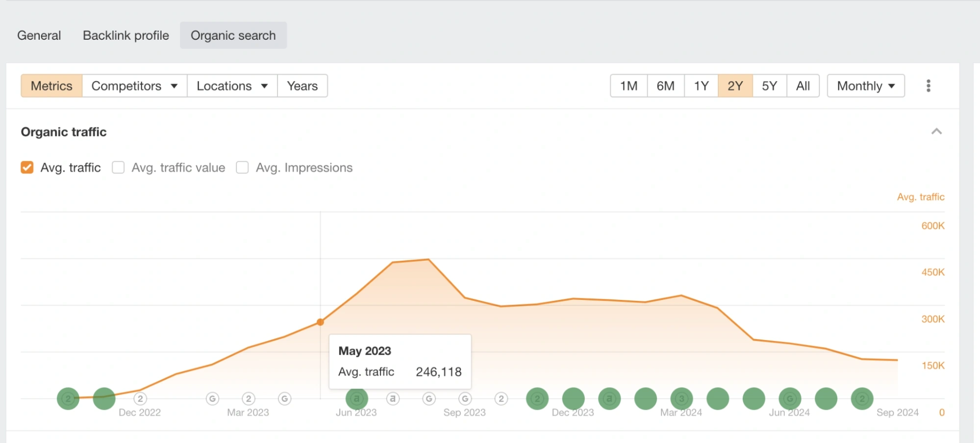Collapse the Organic traffic section chevron
The height and width of the screenshot is (443, 980).
coord(936,131)
